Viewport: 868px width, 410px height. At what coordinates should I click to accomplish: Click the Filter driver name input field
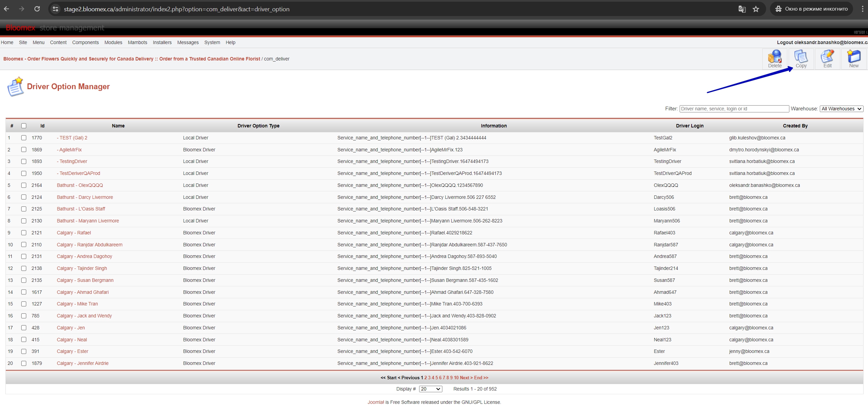(734, 109)
